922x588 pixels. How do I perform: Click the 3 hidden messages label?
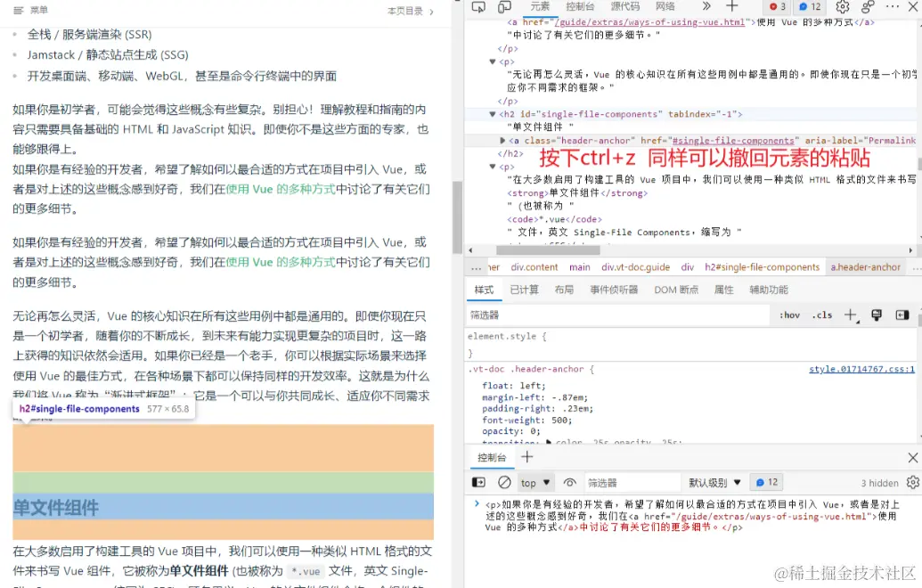(x=879, y=484)
